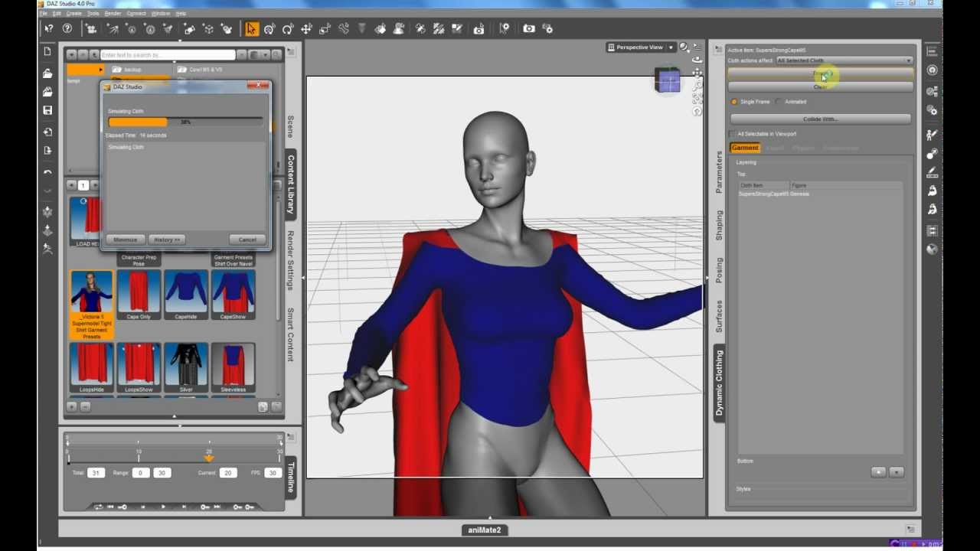Viewport: 980px width, 551px height.
Task: Click the question mark help icon
Action: [x=67, y=28]
